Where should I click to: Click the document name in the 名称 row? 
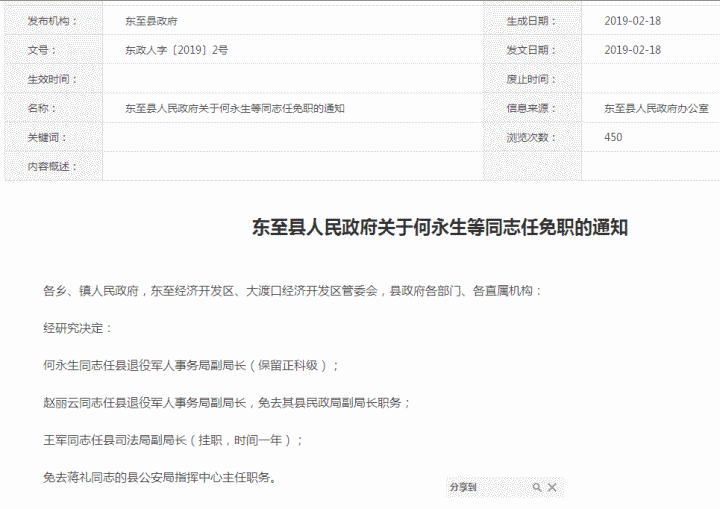tap(235, 108)
